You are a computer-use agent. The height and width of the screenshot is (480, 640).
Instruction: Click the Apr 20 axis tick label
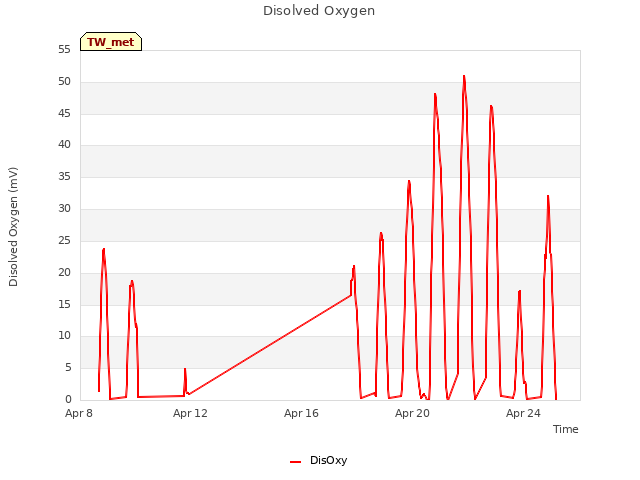coord(412,413)
